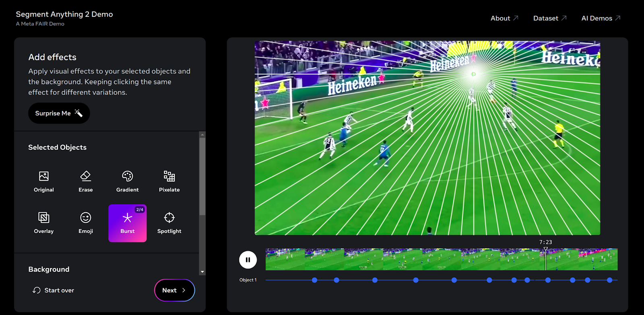Click the 7:23 timestamp label
This screenshot has height=315, width=644.
pos(546,242)
